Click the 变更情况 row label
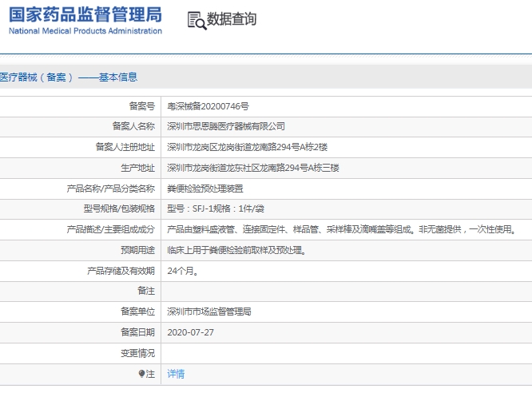 (137, 353)
